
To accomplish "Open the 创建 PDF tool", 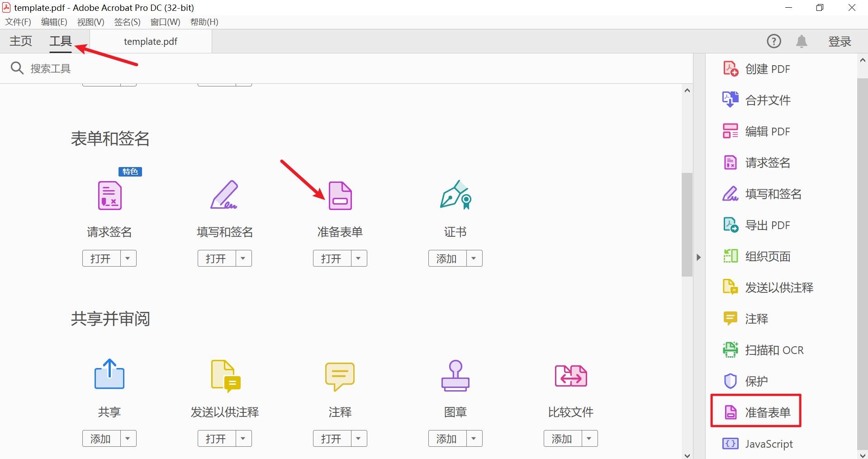I will 768,68.
